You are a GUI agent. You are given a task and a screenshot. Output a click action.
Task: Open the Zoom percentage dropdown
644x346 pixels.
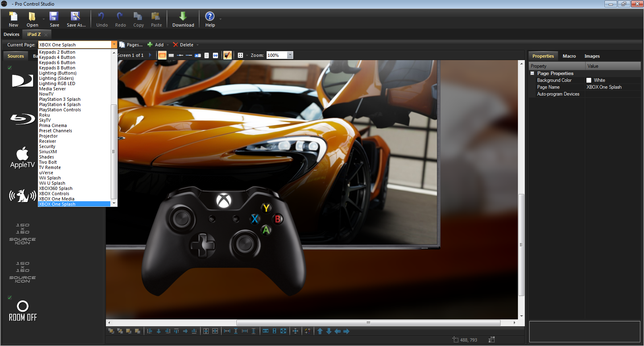click(x=290, y=55)
